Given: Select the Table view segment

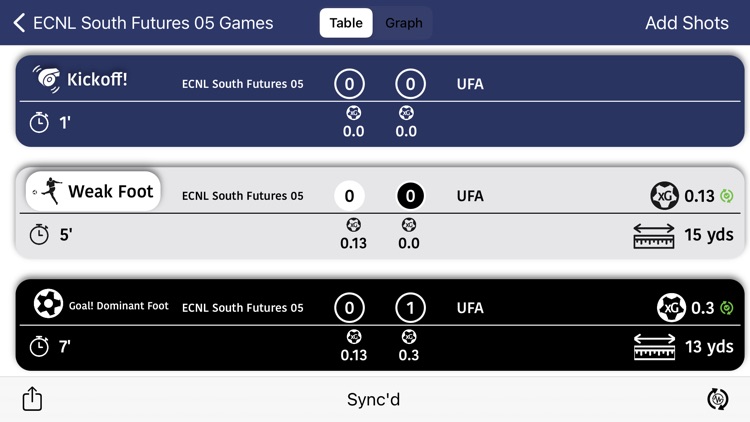Looking at the screenshot, I should [346, 23].
